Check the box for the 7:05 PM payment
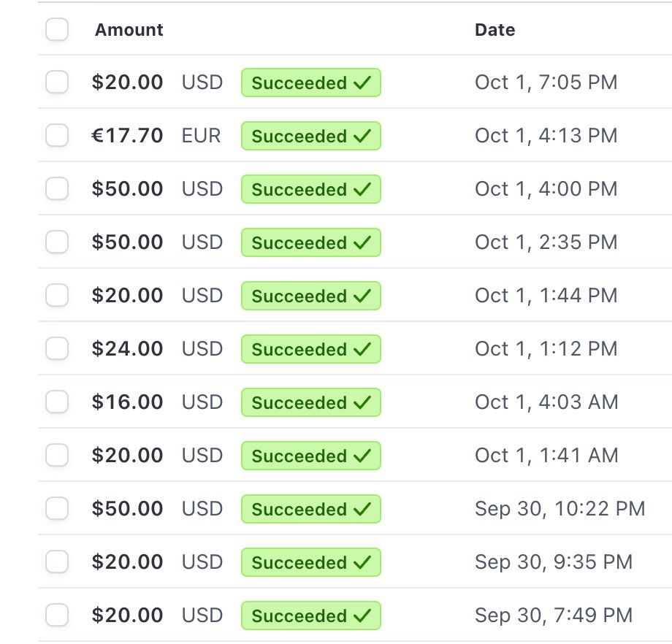The width and height of the screenshot is (672, 644). pyautogui.click(x=57, y=82)
